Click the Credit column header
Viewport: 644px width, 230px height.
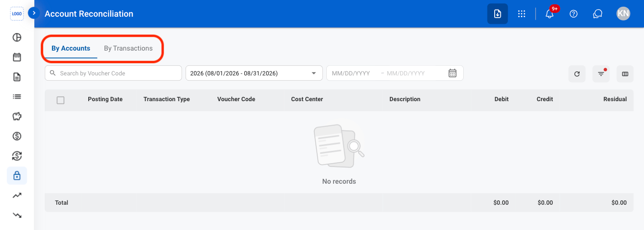[545, 99]
